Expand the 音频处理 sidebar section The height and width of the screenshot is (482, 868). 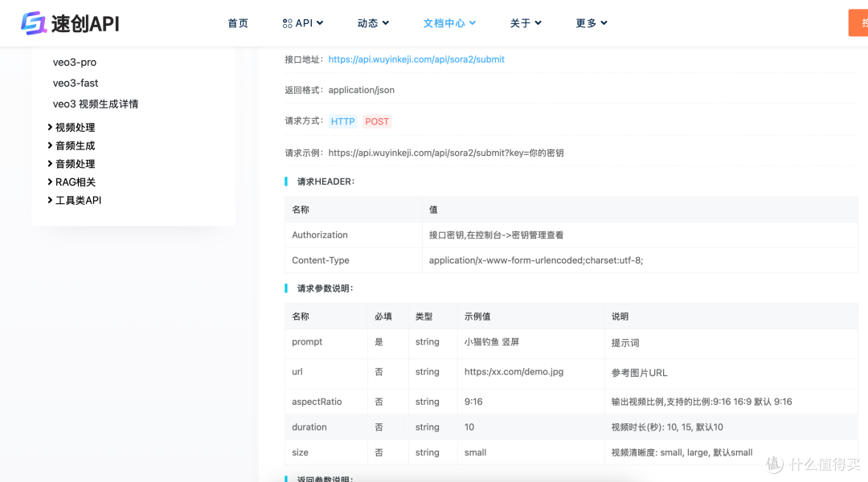pyautogui.click(x=72, y=164)
